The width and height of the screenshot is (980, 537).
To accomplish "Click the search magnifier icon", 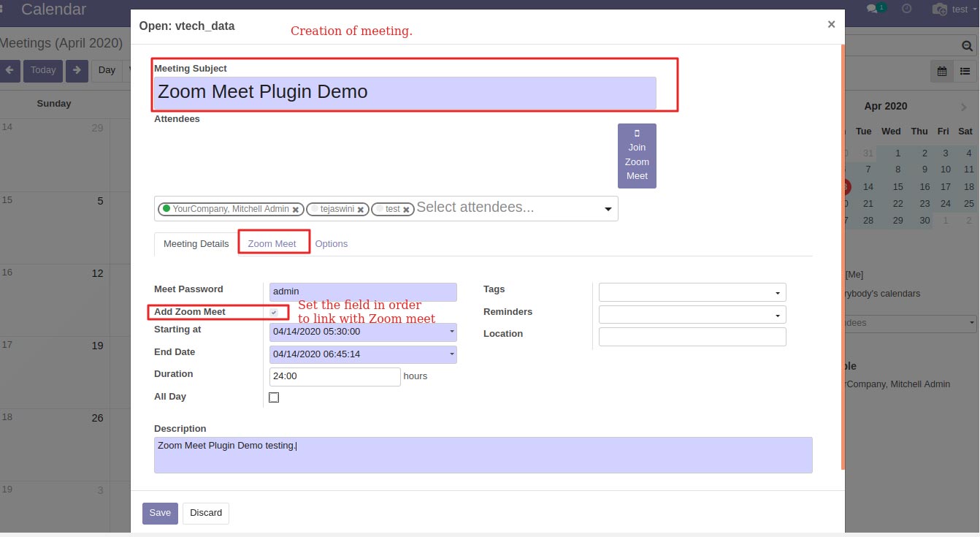I will [967, 46].
